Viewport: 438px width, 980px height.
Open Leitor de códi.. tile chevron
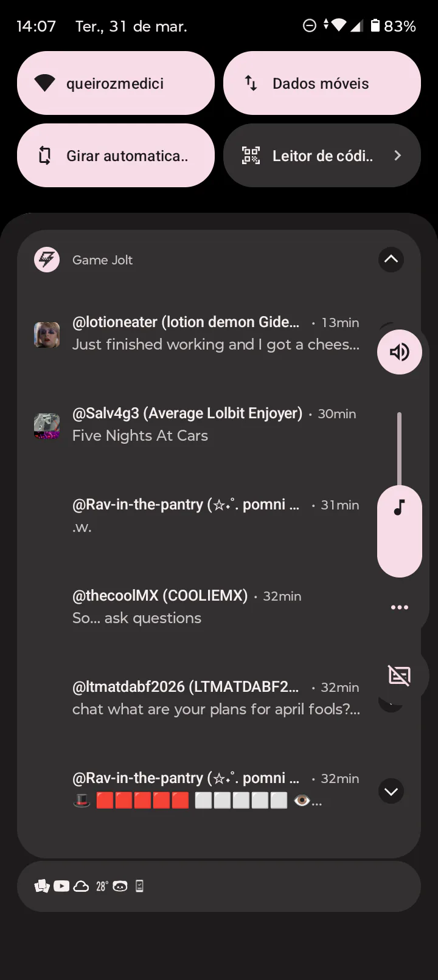tap(398, 156)
